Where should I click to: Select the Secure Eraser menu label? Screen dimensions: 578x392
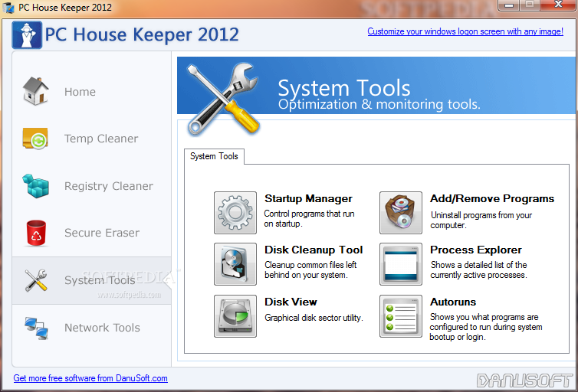(x=102, y=233)
